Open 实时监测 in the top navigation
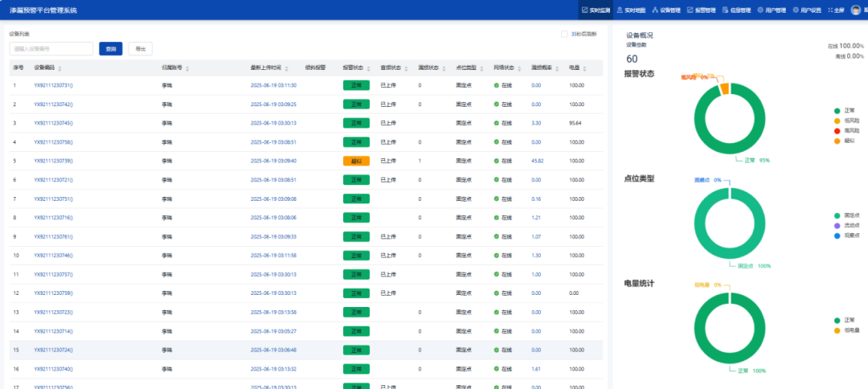Screen dimensions: 868x389 coord(597,10)
